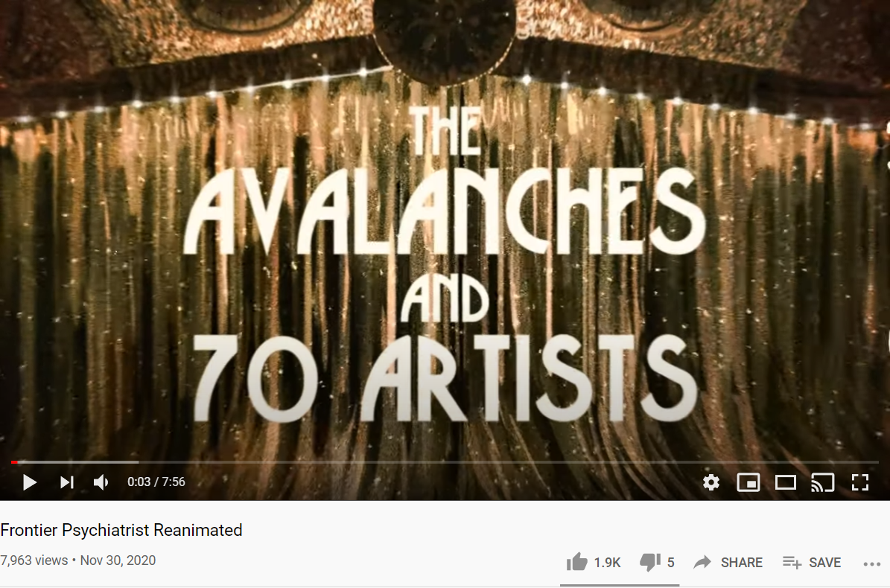Dislike the video with thumbs down

[650, 562]
